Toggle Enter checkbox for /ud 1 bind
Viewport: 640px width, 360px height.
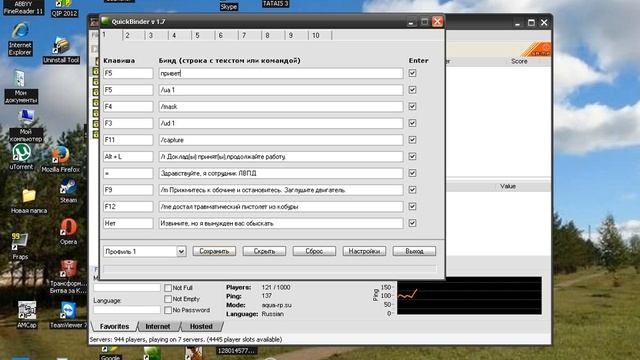412,123
